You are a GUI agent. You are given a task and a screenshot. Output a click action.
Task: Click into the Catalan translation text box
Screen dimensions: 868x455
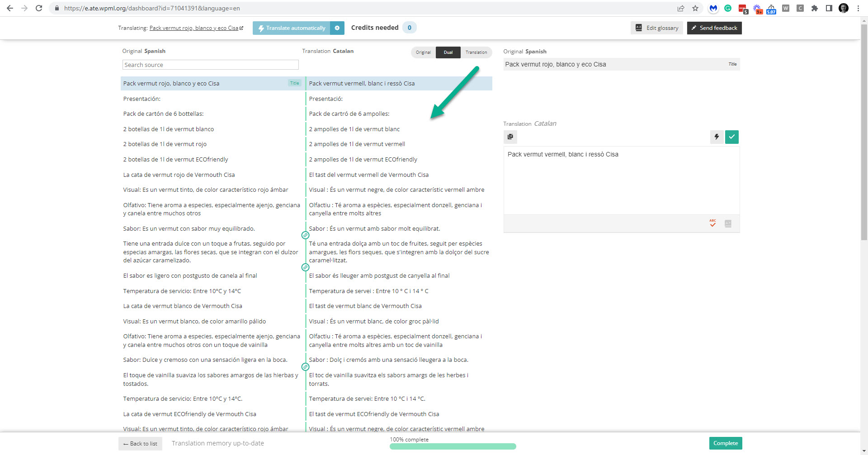click(622, 180)
